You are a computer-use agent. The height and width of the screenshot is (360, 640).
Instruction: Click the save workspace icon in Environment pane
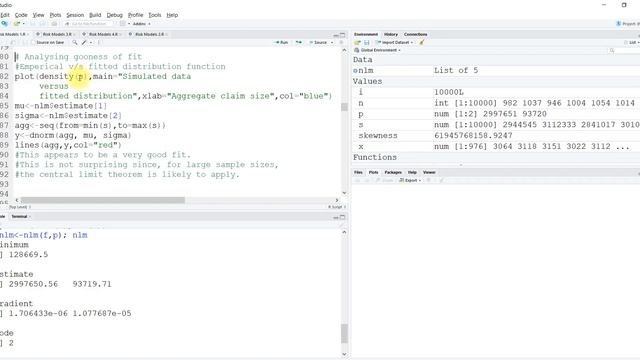tap(367, 42)
